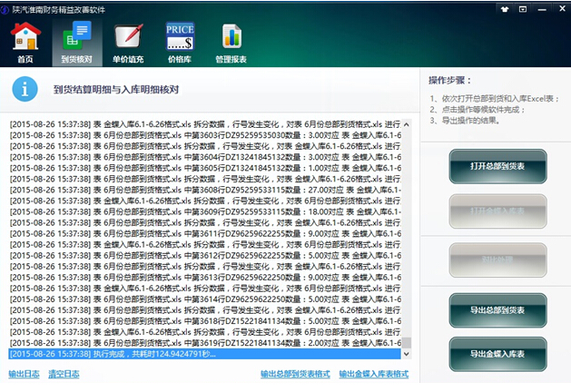This screenshot has height=392, width=571.
Task: Click the app logo in title bar
Action: pos(10,8)
